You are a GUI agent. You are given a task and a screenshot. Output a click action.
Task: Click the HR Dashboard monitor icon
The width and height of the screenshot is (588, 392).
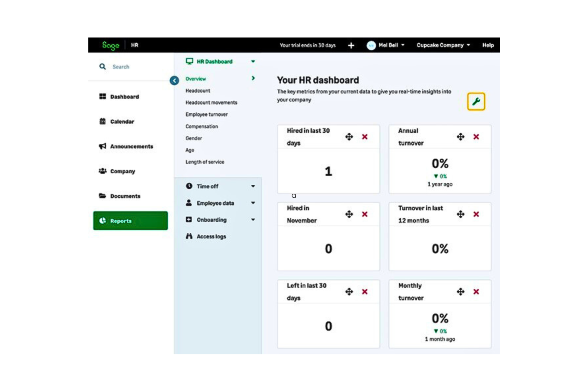190,61
